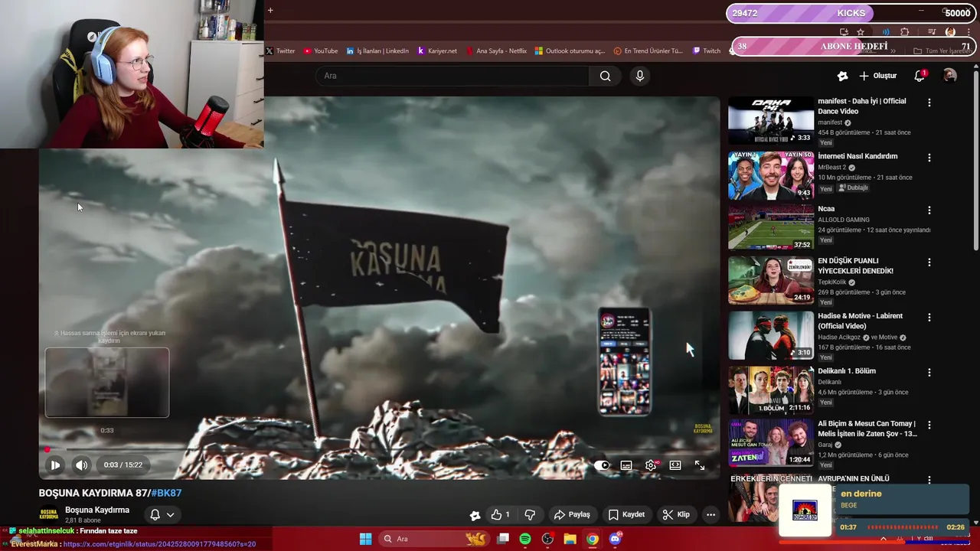Open File Explorer from the taskbar
980x551 pixels.
click(x=570, y=539)
